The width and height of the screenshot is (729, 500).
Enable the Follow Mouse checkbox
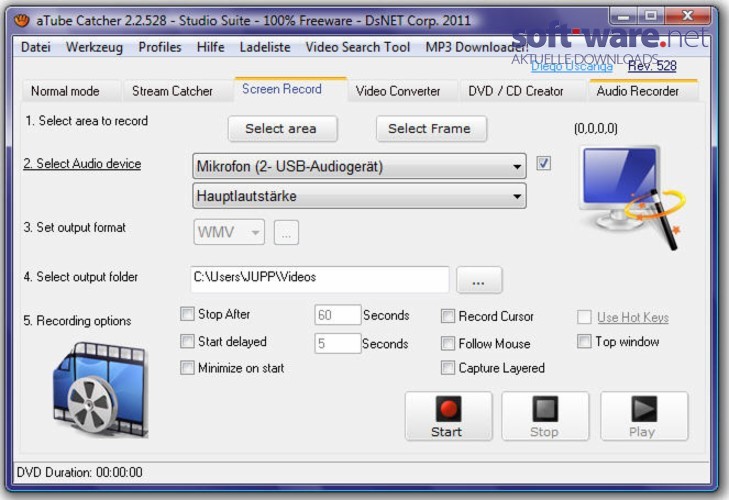pos(448,344)
